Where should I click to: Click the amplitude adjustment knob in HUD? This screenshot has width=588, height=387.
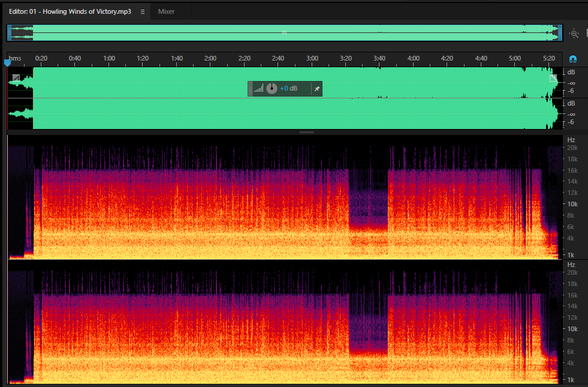(272, 89)
